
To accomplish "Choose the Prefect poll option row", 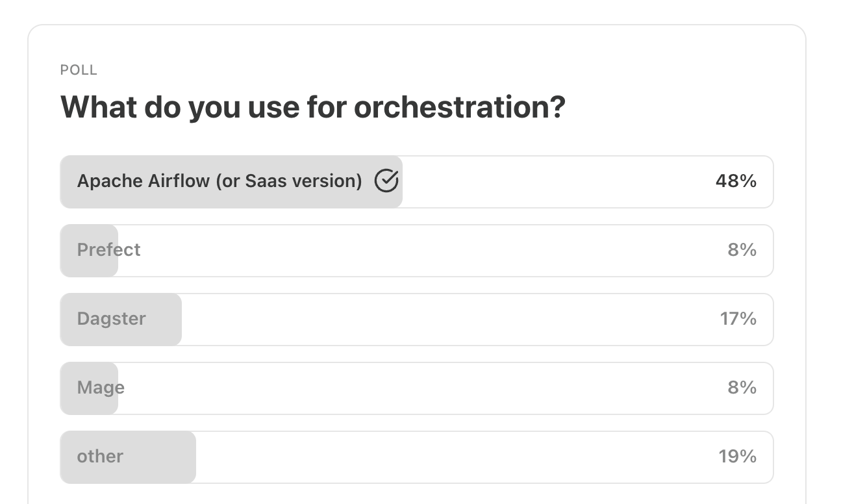I will pyautogui.click(x=416, y=251).
